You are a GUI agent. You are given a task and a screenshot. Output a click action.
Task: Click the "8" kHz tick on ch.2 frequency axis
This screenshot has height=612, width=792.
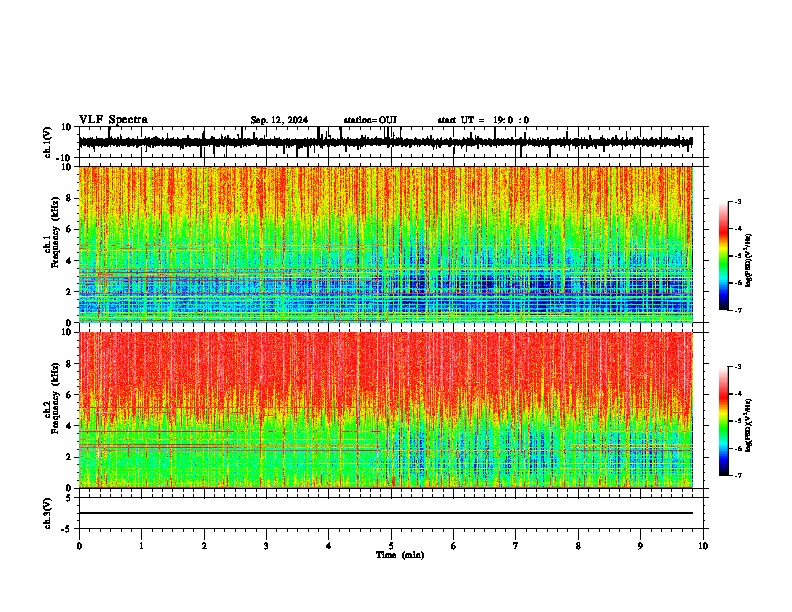pyautogui.click(x=70, y=364)
